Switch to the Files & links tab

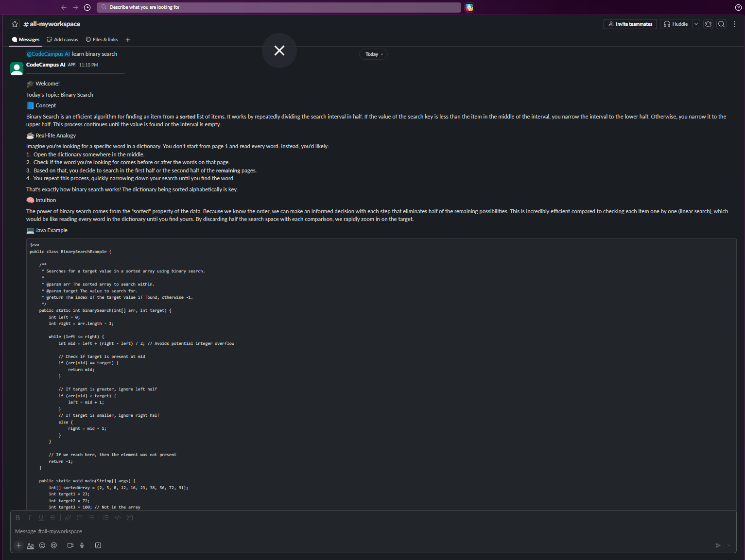[102, 40]
